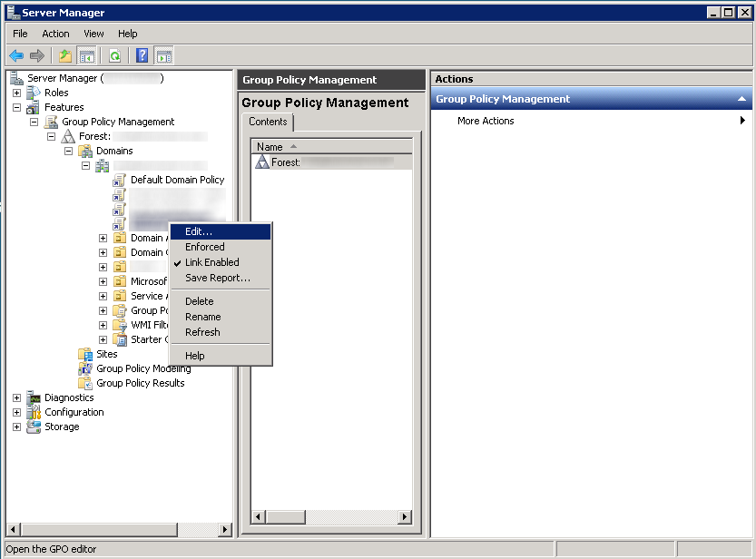Expand the WMI Filters node

103,325
